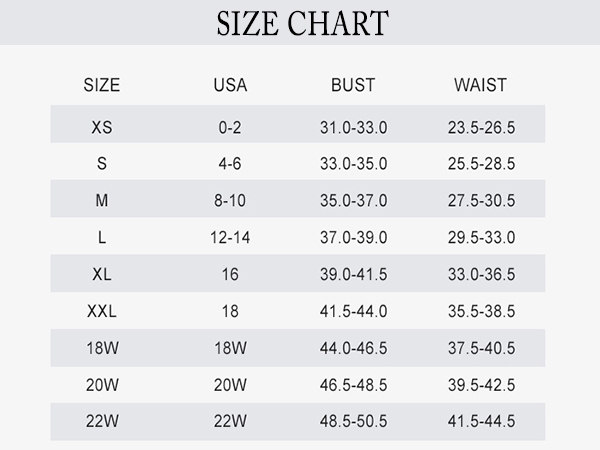Click the SIZE CHART title
Viewport: 600px width, 450px height.
[303, 23]
